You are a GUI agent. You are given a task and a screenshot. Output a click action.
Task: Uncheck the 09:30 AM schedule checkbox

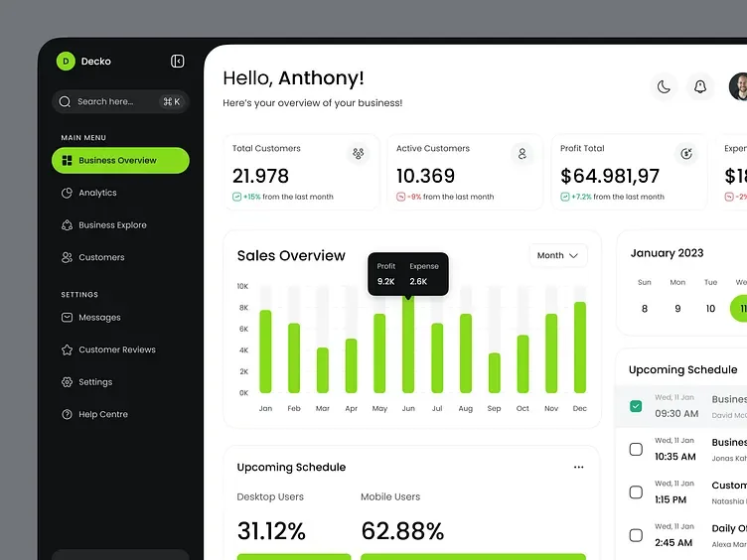click(636, 406)
